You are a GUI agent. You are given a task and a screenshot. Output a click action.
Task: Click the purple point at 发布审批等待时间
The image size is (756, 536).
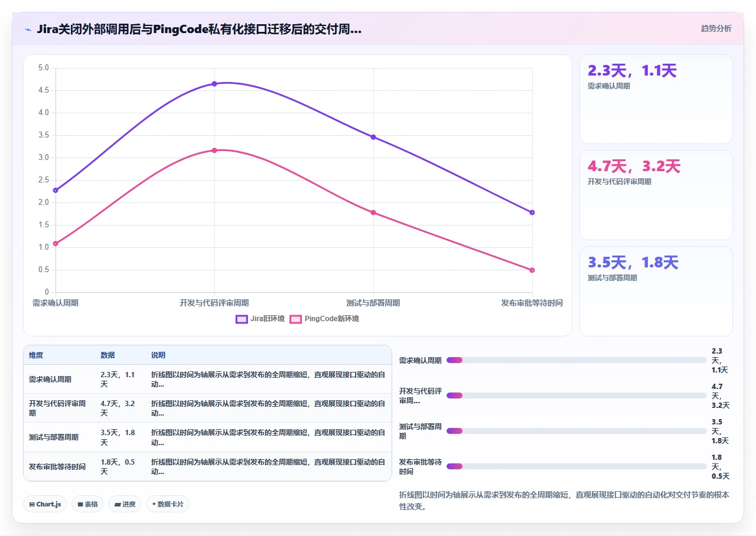pyautogui.click(x=532, y=213)
